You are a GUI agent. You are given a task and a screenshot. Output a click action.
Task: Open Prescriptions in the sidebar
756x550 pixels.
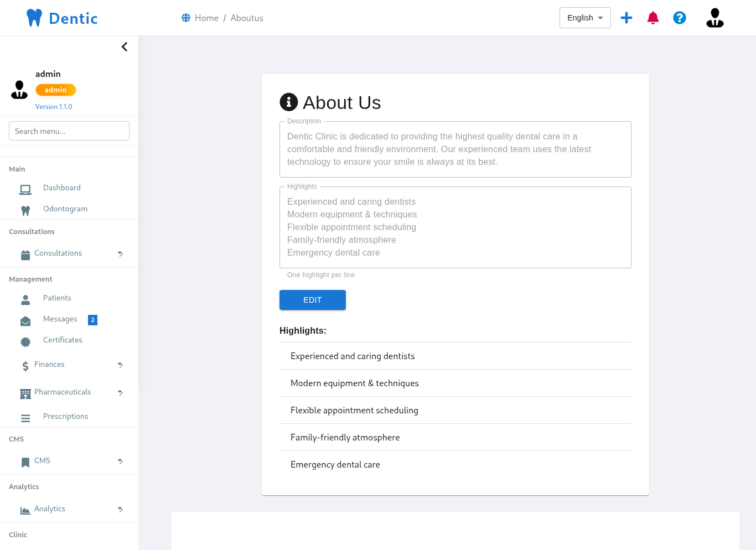[65, 417]
